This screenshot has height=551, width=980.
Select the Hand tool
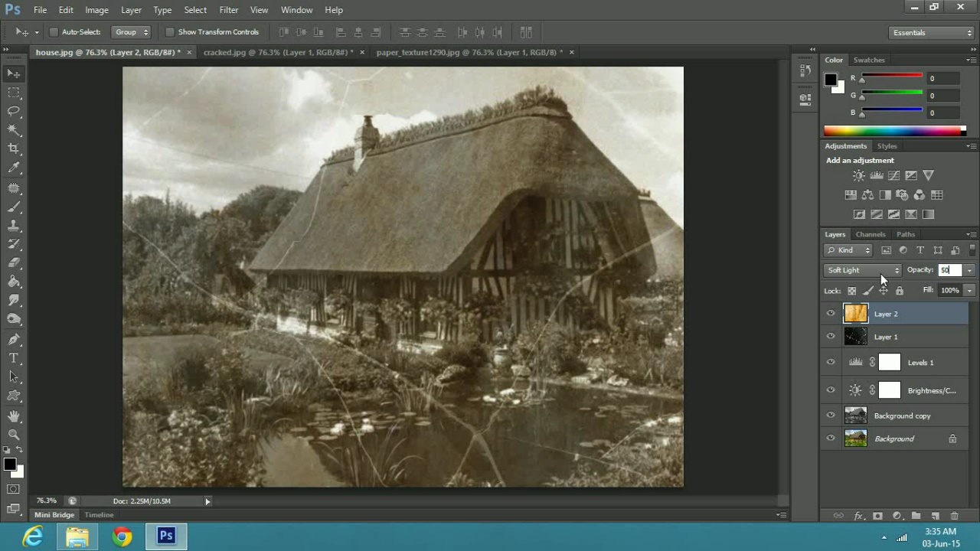pyautogui.click(x=14, y=416)
